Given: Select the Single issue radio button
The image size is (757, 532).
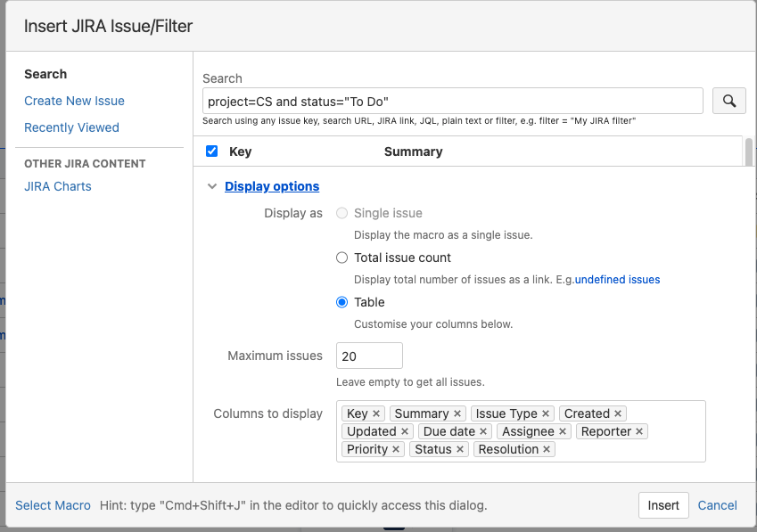Looking at the screenshot, I should pos(341,213).
